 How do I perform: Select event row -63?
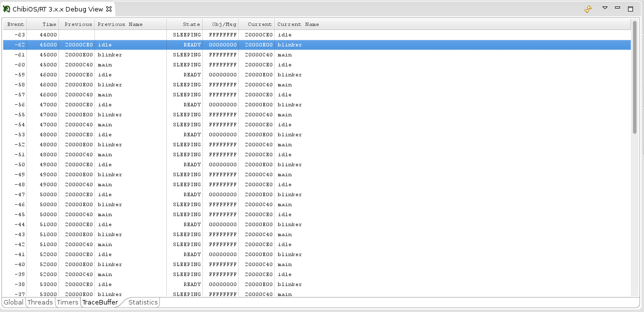[x=317, y=35]
